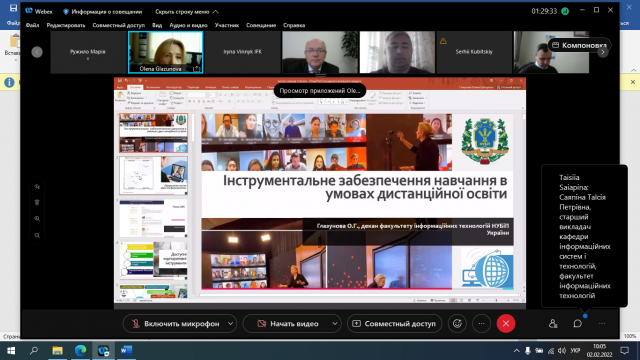Viewport: 640px width, 360px height.
Task: Click the Совместный доступ share button
Action: [x=394, y=324]
